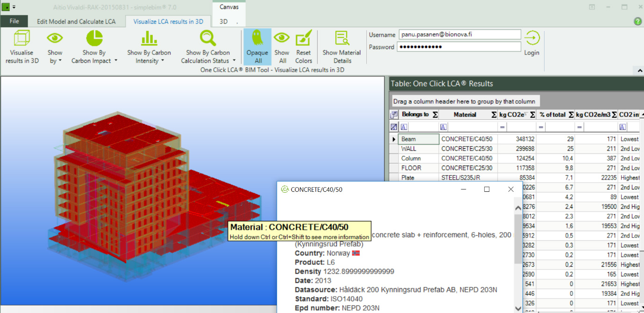Click the sigma summary icon in Material header
Image resolution: width=644 pixels, height=313 pixels.
494,115
